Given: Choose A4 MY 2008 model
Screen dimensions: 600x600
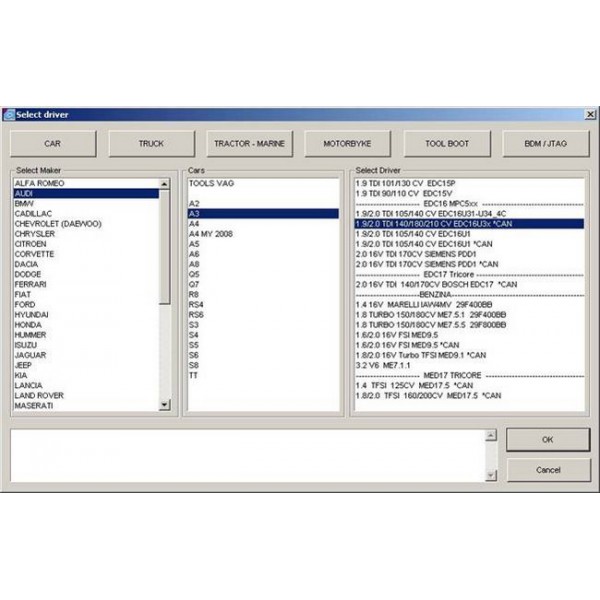Looking at the screenshot, I should coord(263,234).
